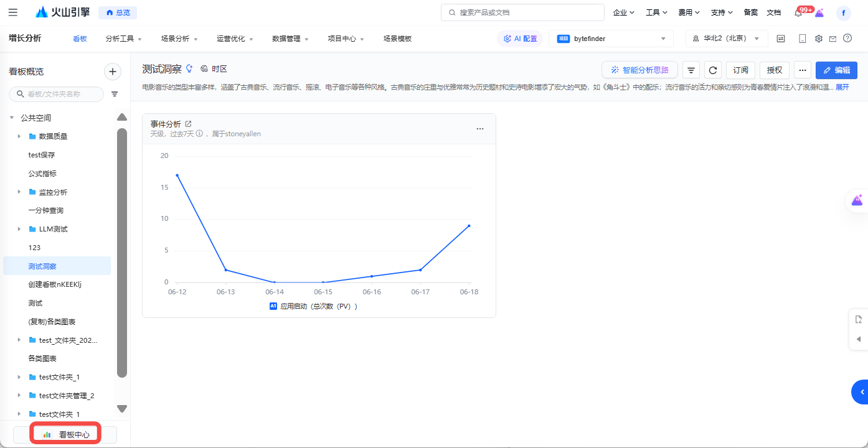Open settings gear icon in nav bar

819,39
